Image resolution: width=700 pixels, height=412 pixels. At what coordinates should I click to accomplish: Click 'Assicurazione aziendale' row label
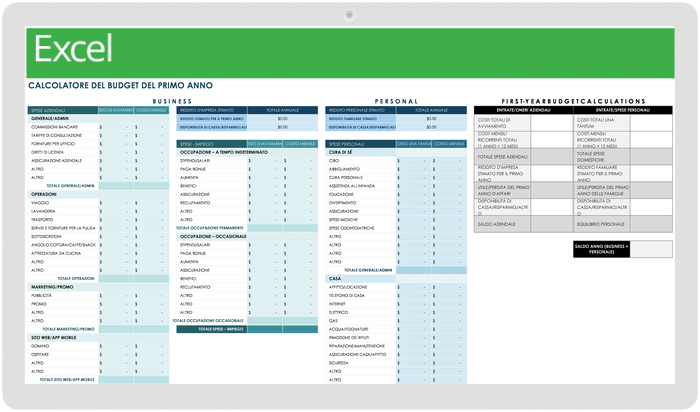point(56,161)
